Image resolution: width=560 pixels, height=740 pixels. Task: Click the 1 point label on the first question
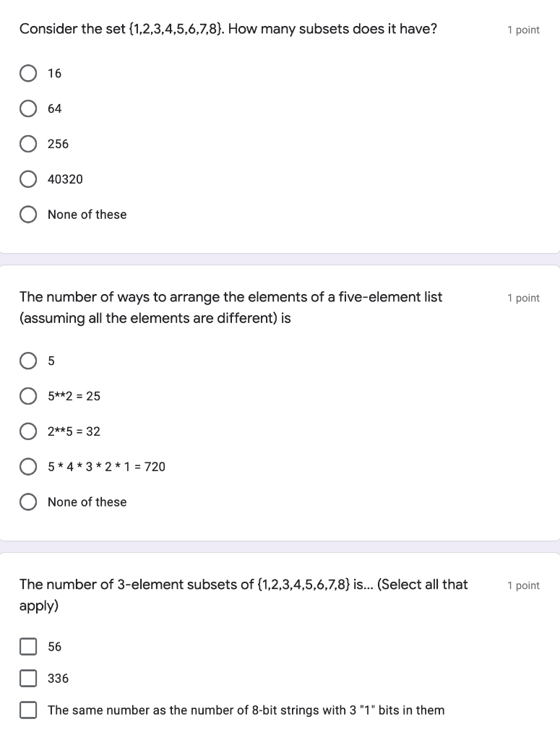click(524, 30)
